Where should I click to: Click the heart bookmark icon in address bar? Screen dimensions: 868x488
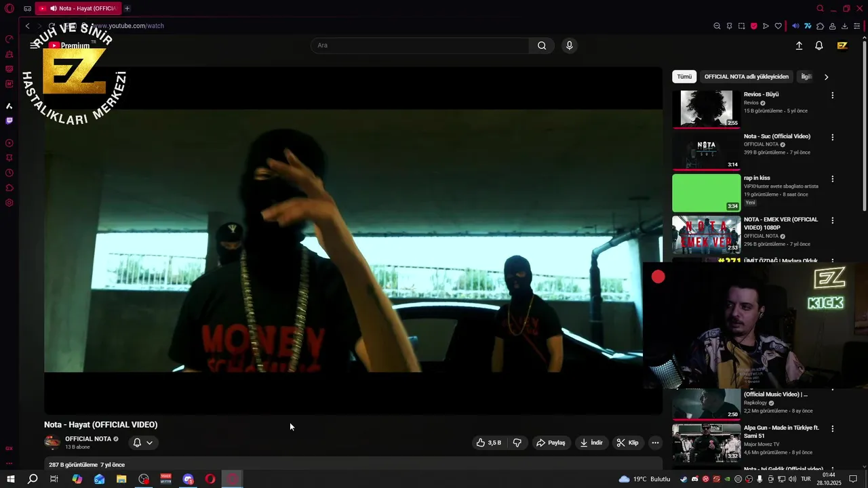pos(778,26)
